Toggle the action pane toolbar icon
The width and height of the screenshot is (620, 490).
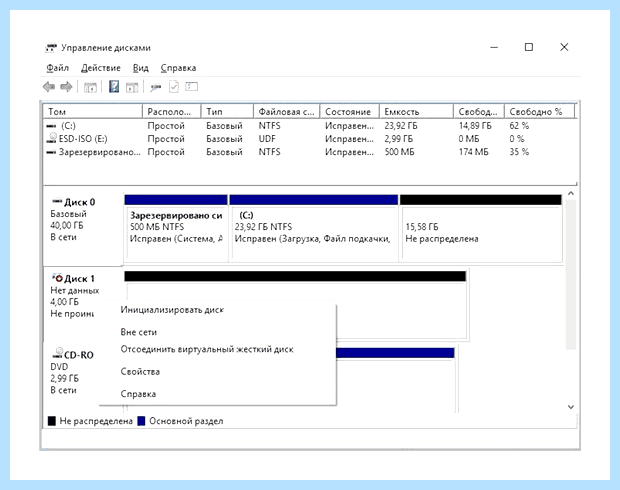click(x=132, y=87)
